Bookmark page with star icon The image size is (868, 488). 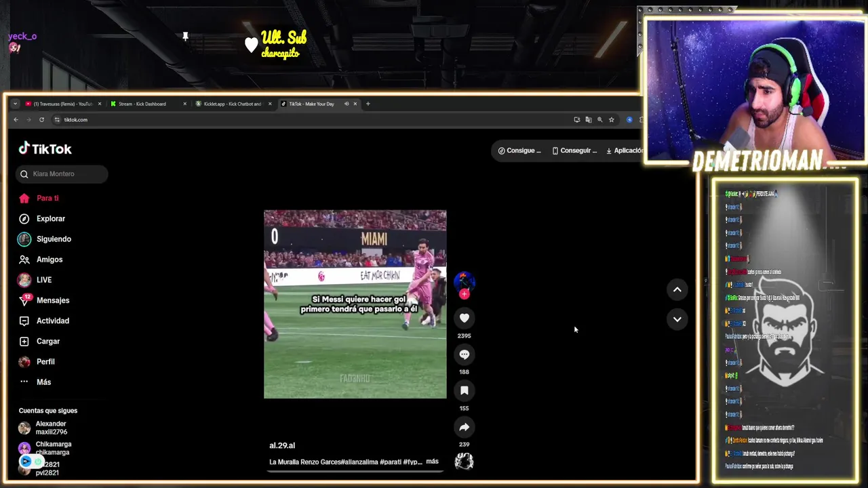[611, 120]
